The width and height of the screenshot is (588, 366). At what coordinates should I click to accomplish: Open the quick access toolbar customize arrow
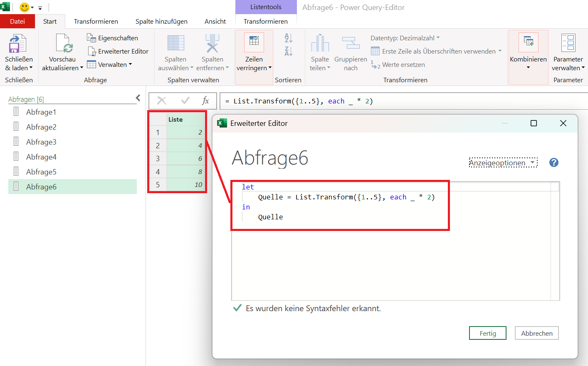40,8
